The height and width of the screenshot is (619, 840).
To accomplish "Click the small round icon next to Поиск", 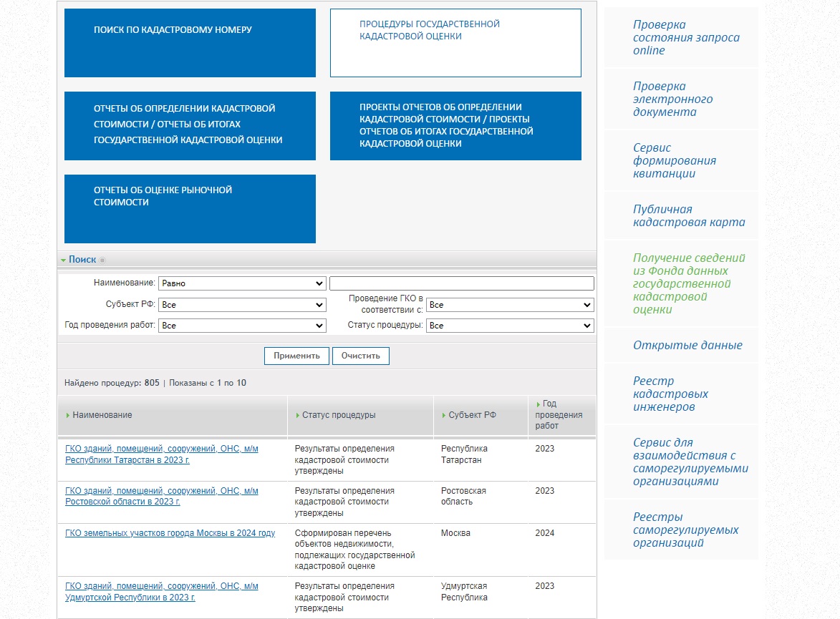I will coord(102,260).
